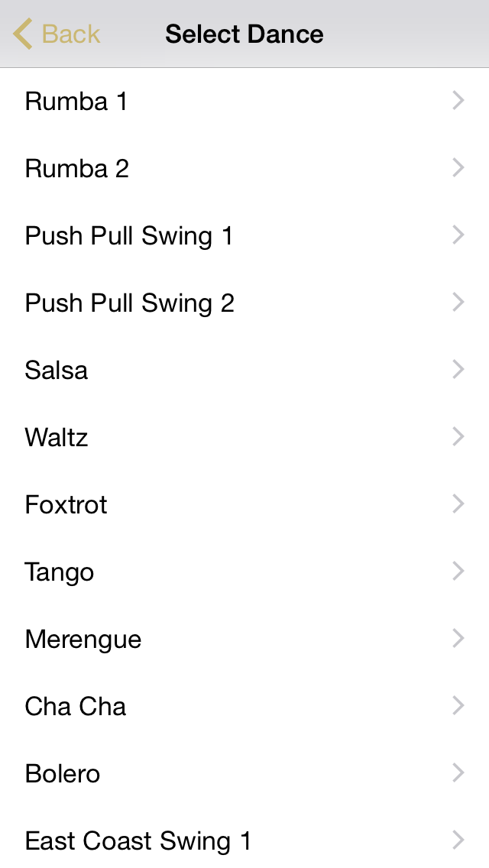The image size is (489, 868).
Task: Select the Rumba 1 dance
Action: 244,102
